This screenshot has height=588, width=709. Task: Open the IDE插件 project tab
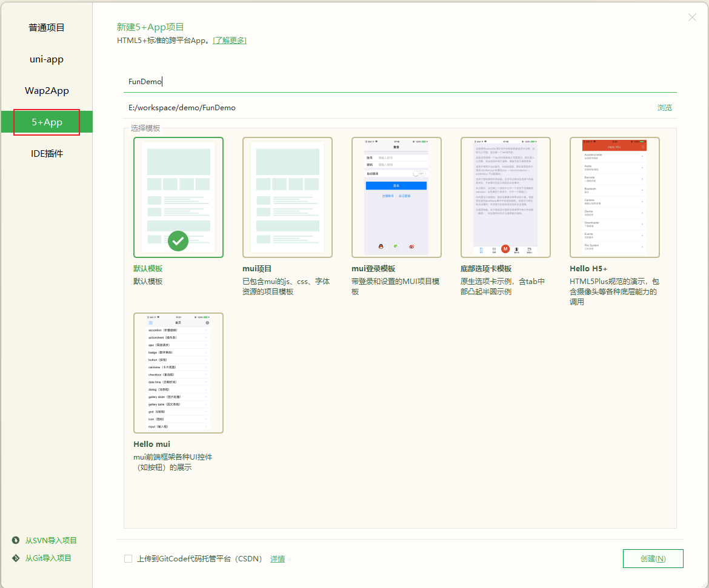[47, 154]
